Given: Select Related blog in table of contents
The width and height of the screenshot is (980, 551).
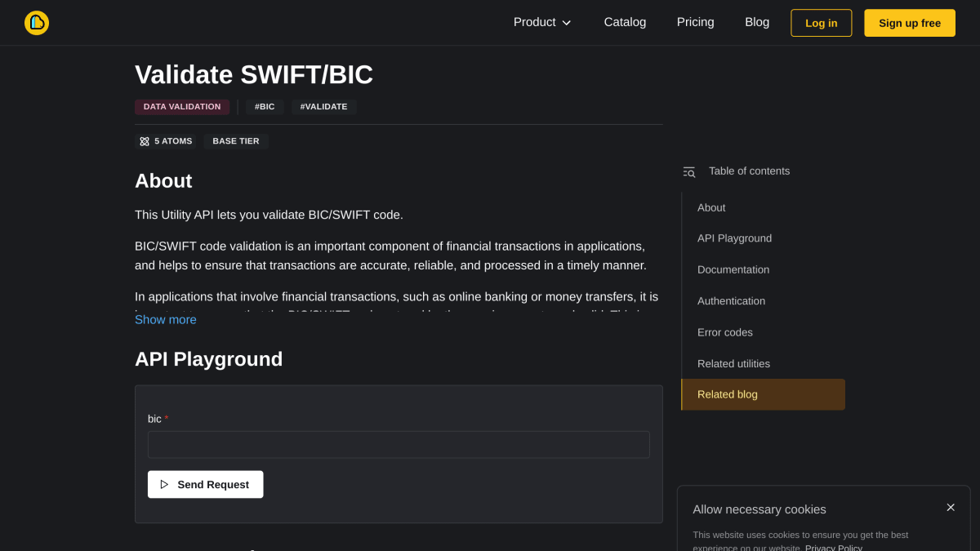Looking at the screenshot, I should [x=763, y=394].
